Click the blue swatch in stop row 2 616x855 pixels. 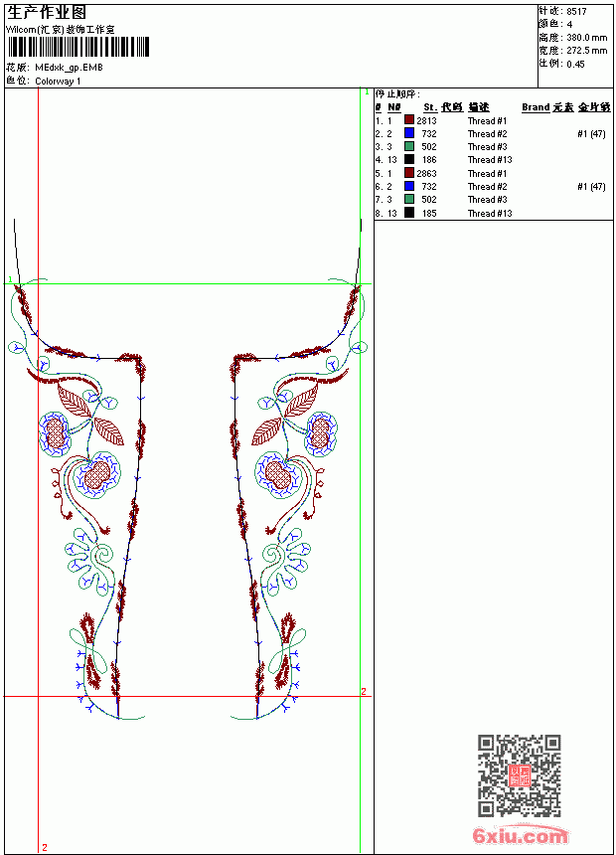click(x=409, y=133)
